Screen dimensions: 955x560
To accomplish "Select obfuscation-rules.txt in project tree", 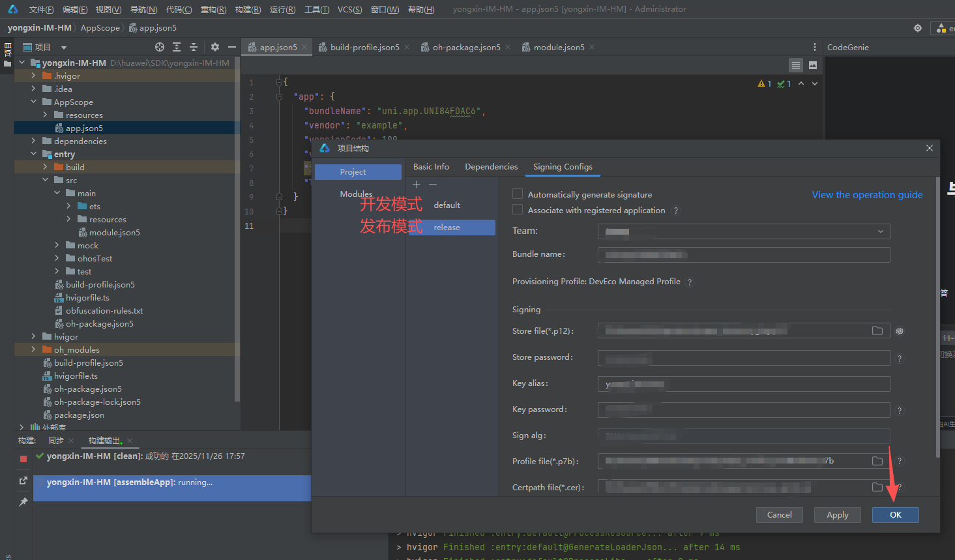I will click(x=104, y=311).
